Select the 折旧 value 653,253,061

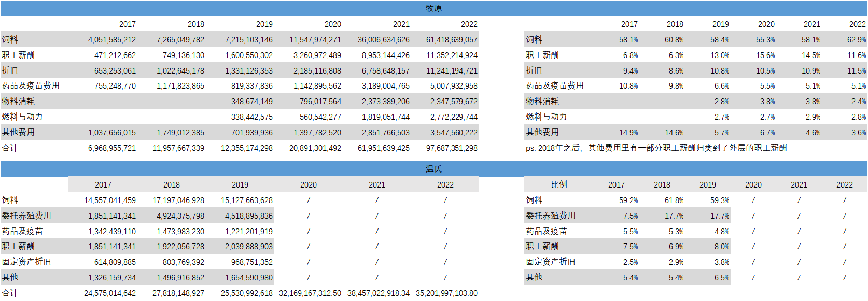coord(115,71)
